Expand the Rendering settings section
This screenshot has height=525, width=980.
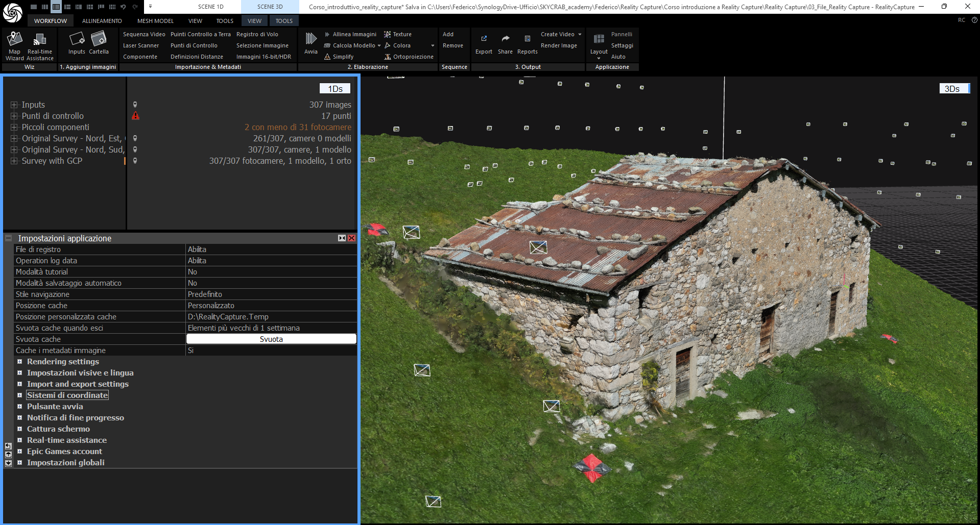click(20, 362)
